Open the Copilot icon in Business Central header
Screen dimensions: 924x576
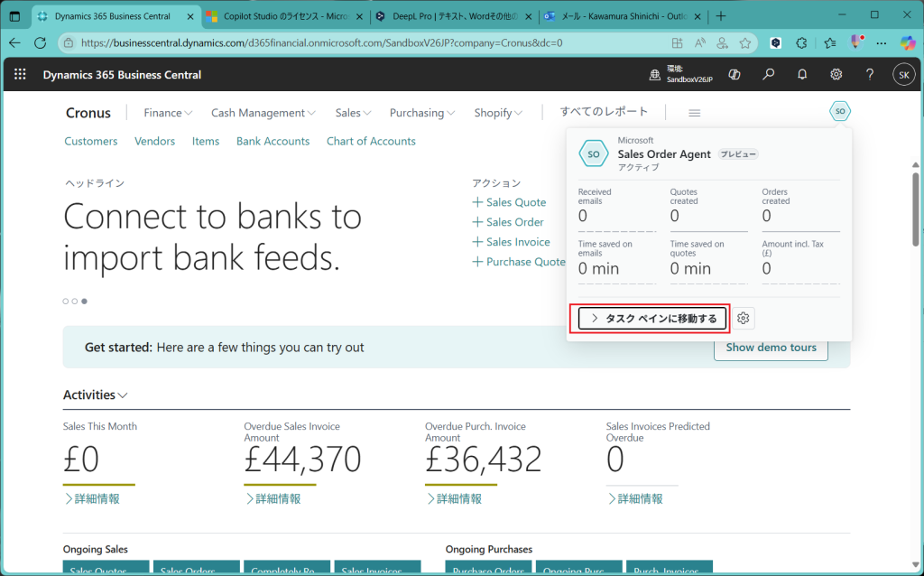click(x=735, y=74)
